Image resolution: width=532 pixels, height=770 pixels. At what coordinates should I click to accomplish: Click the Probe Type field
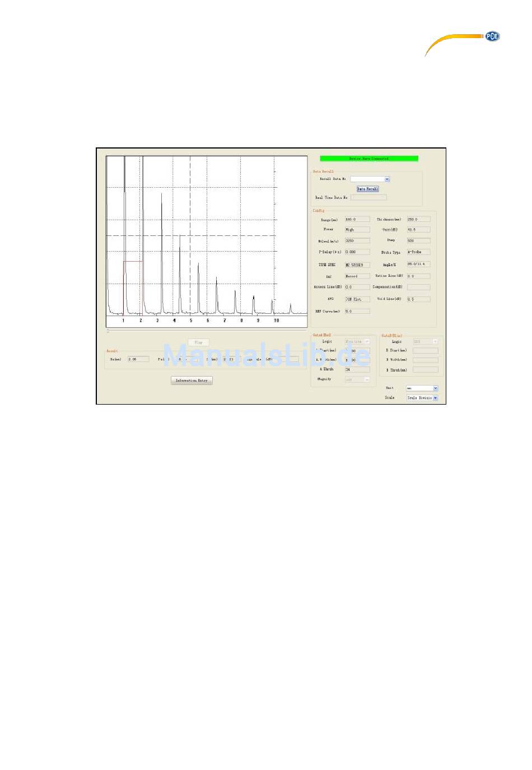tap(419, 252)
